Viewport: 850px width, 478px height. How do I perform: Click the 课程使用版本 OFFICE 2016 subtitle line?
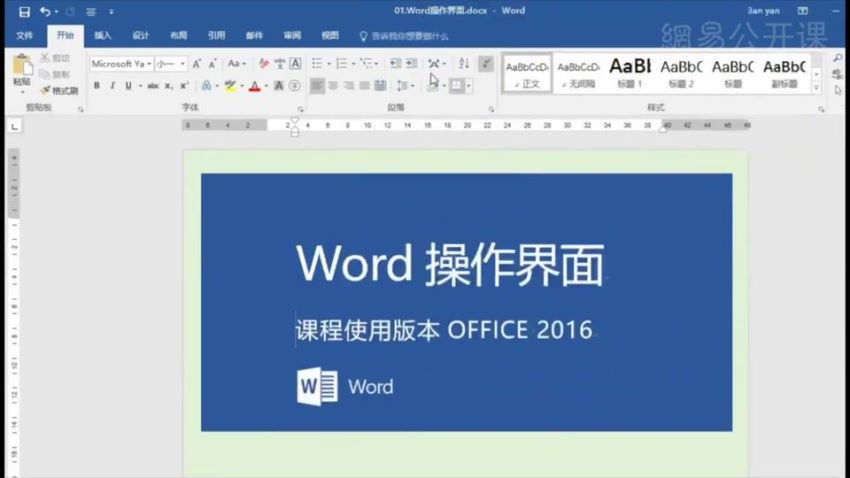click(444, 330)
